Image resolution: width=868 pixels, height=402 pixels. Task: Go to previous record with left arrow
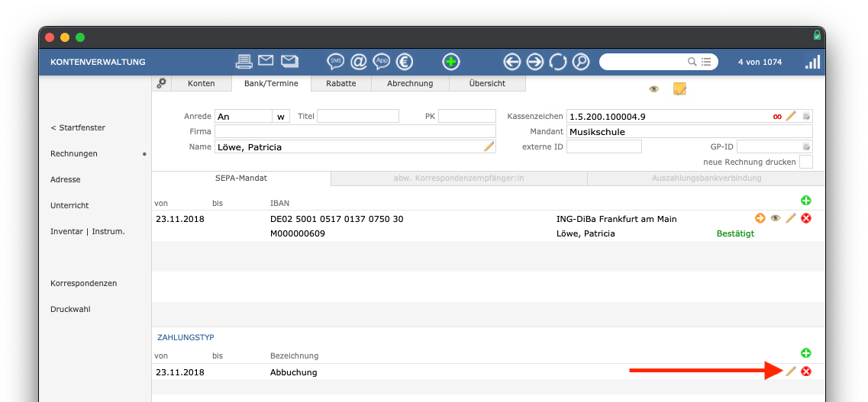tap(512, 61)
